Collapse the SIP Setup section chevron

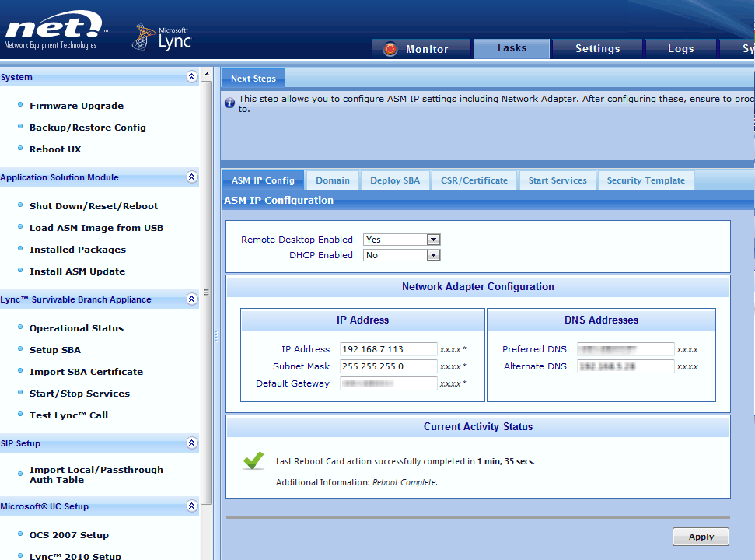coord(191,443)
